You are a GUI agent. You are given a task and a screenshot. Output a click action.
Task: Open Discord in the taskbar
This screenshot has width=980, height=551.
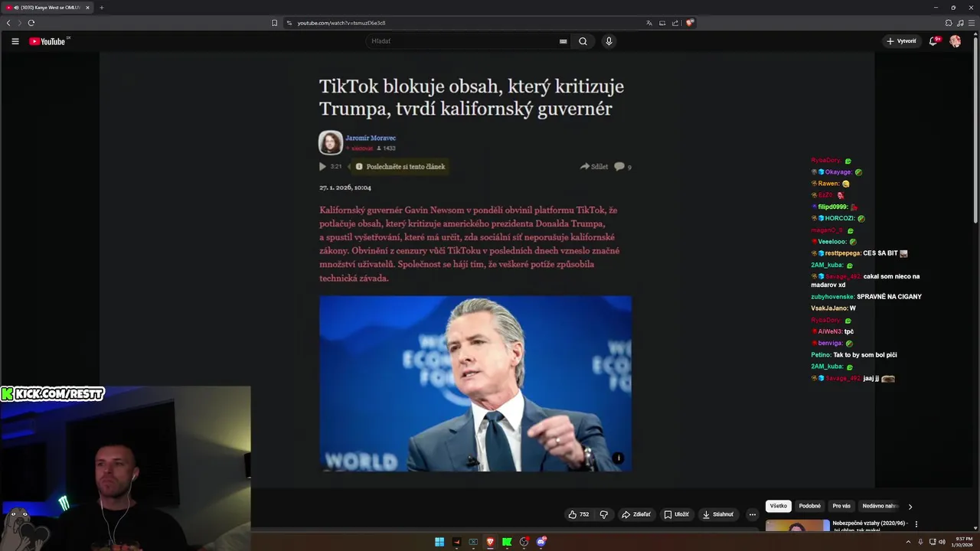[541, 542]
